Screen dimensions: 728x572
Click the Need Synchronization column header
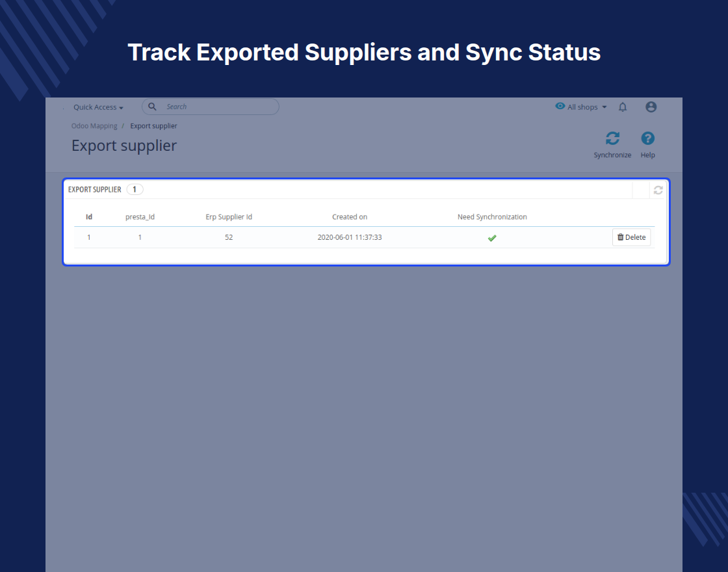click(x=492, y=217)
